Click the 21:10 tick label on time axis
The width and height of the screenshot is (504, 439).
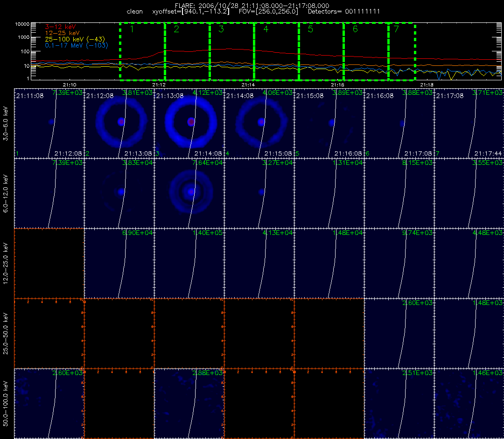coord(70,85)
